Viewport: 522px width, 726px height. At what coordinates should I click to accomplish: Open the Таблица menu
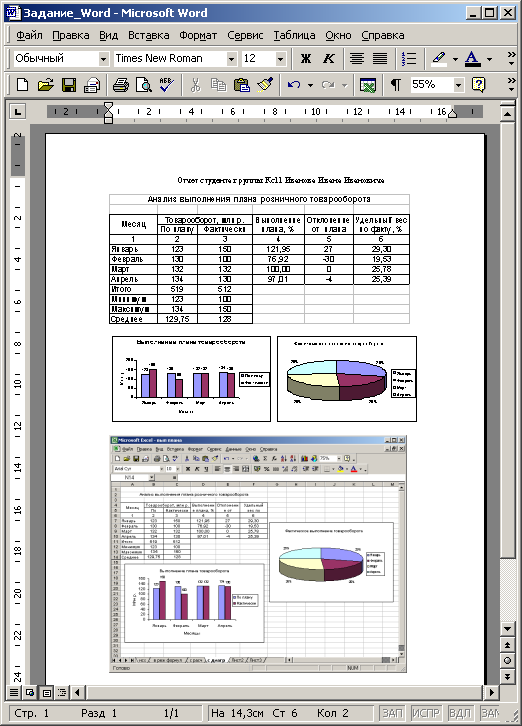tap(294, 35)
